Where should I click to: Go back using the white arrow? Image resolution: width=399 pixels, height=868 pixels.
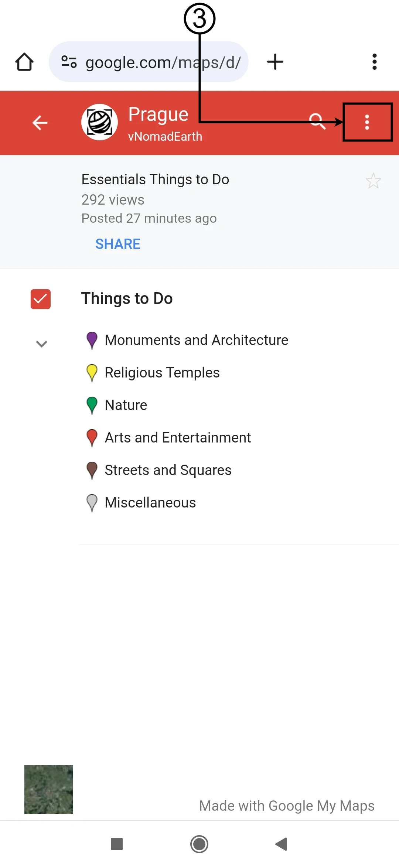pyautogui.click(x=40, y=123)
